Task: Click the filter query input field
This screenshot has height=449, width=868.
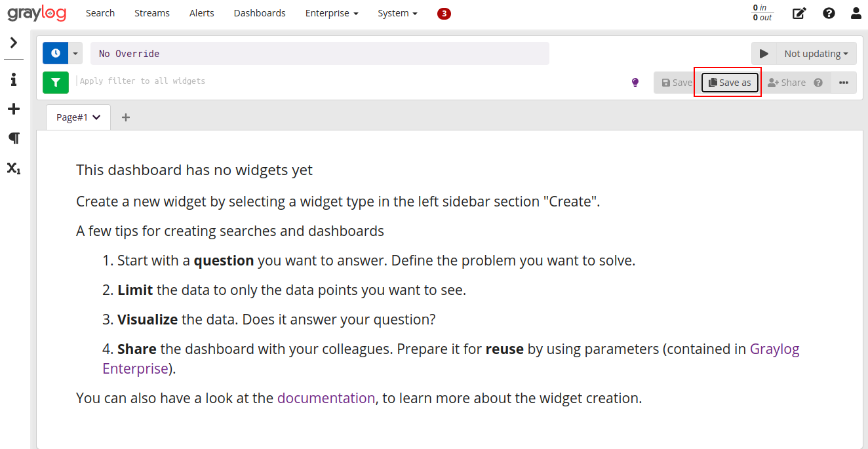Action: click(351, 81)
